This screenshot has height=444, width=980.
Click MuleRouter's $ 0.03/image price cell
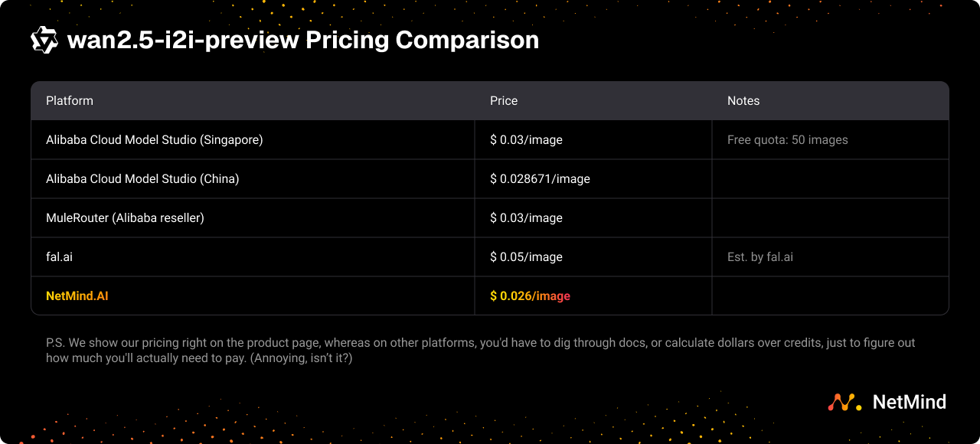pos(526,218)
